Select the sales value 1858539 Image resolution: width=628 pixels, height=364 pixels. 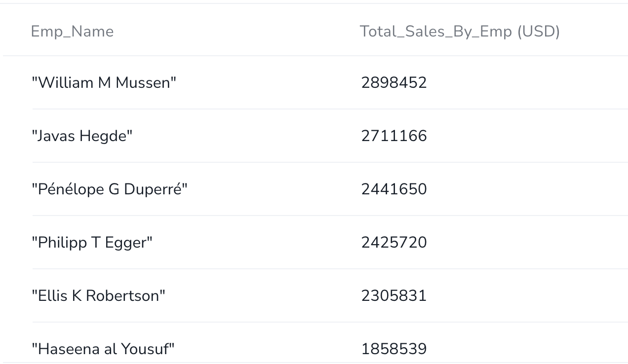point(394,349)
